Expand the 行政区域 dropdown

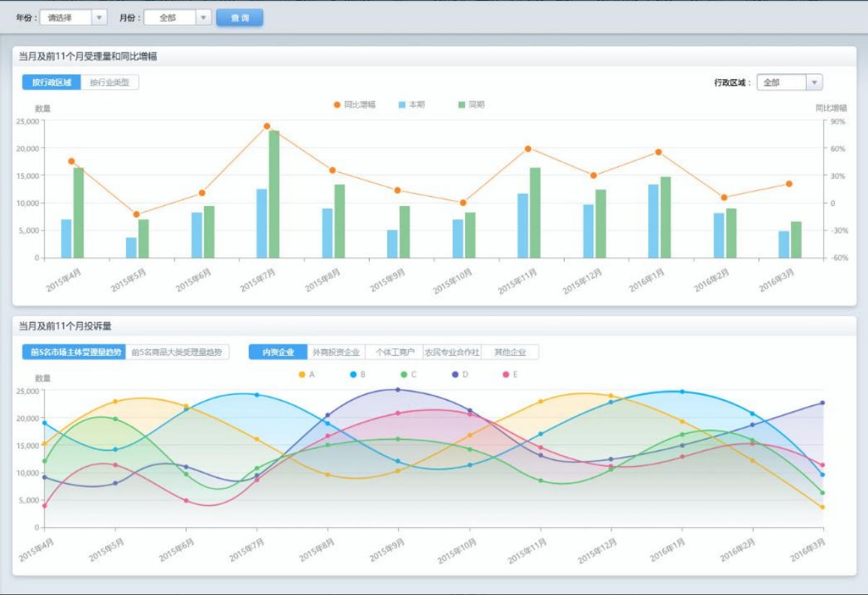pyautogui.click(x=789, y=83)
